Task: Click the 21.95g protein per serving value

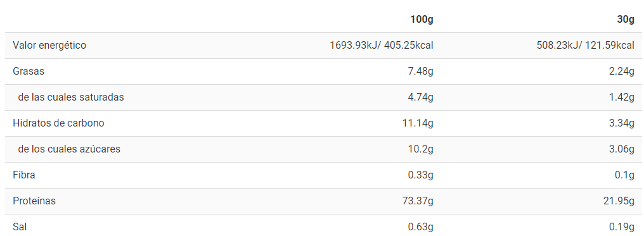Action: [x=620, y=201]
